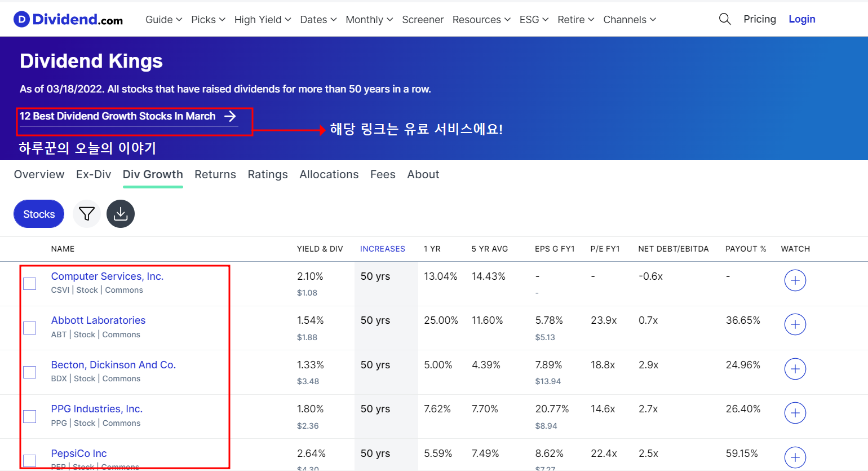Open the site search magnifier icon

[x=725, y=19]
